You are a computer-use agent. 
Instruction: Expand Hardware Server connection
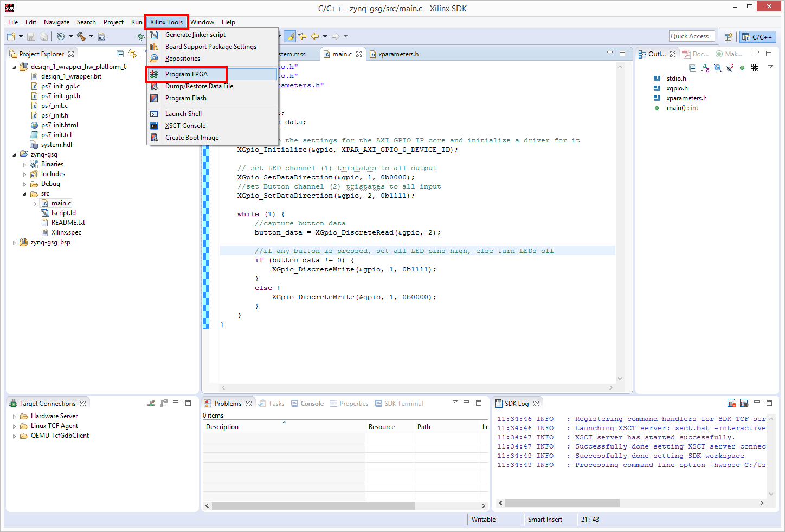14,416
